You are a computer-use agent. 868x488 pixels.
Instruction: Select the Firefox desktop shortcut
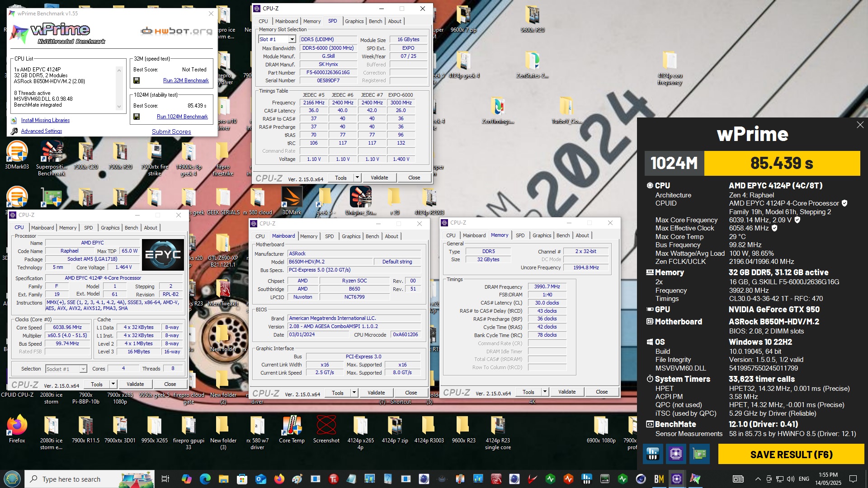coord(17,429)
